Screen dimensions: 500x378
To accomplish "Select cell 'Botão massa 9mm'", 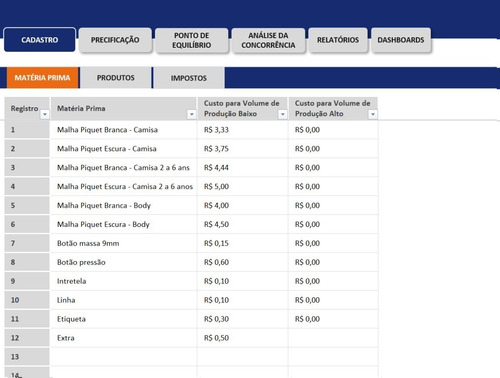I will click(124, 243).
